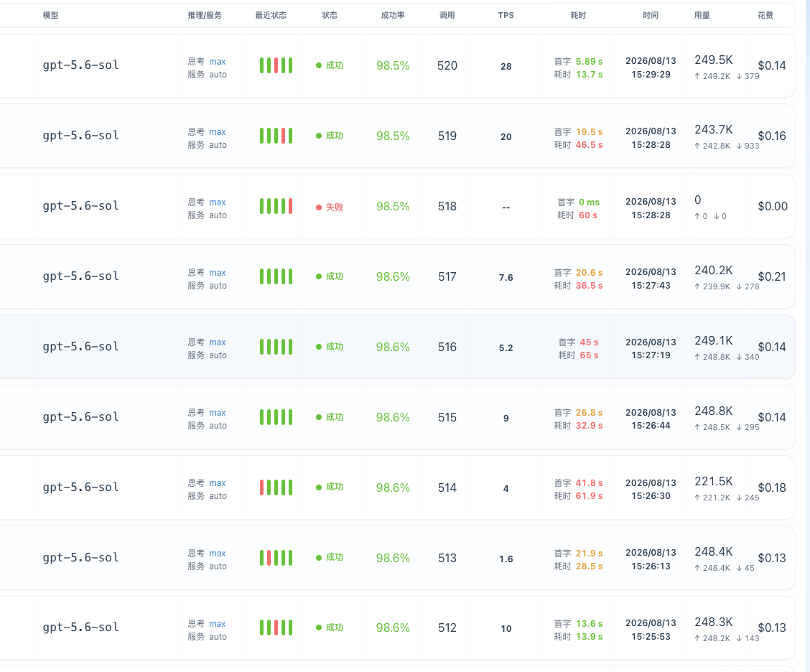Click the green success dot in call 512 row

click(x=319, y=627)
